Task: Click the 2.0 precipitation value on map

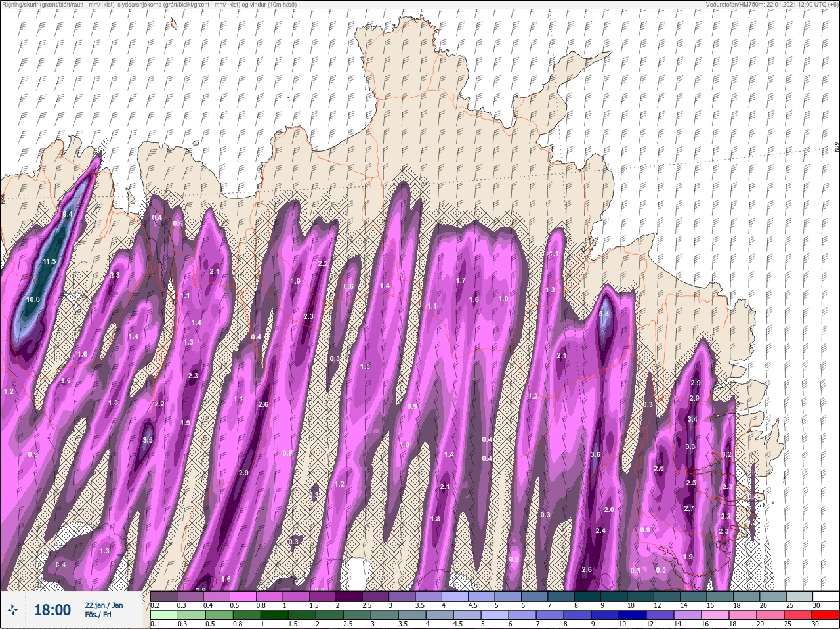Action: [x=609, y=510]
